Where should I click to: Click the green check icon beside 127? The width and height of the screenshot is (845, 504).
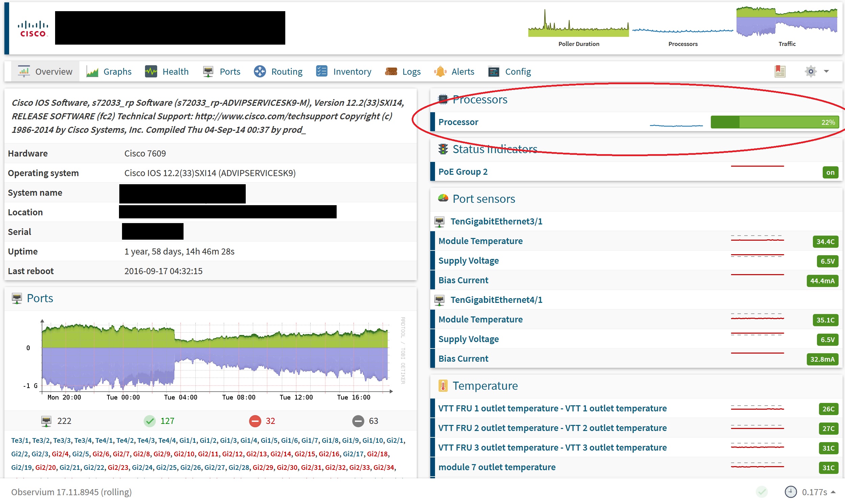[x=149, y=421]
